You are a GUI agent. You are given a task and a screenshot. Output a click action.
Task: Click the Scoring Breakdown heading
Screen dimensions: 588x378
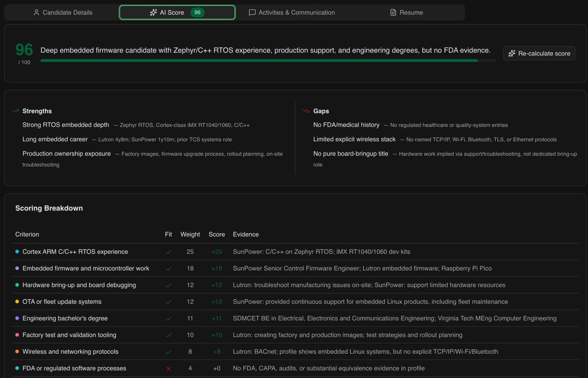click(x=49, y=208)
